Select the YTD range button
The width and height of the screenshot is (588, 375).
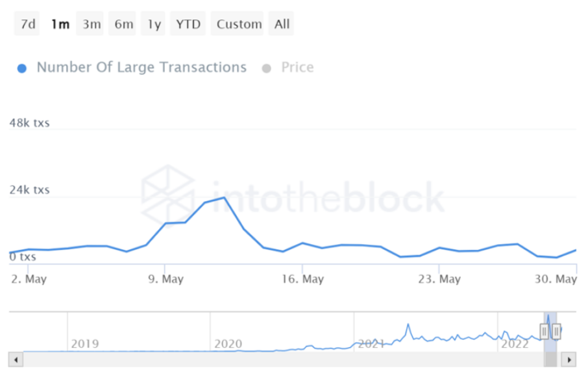188,24
